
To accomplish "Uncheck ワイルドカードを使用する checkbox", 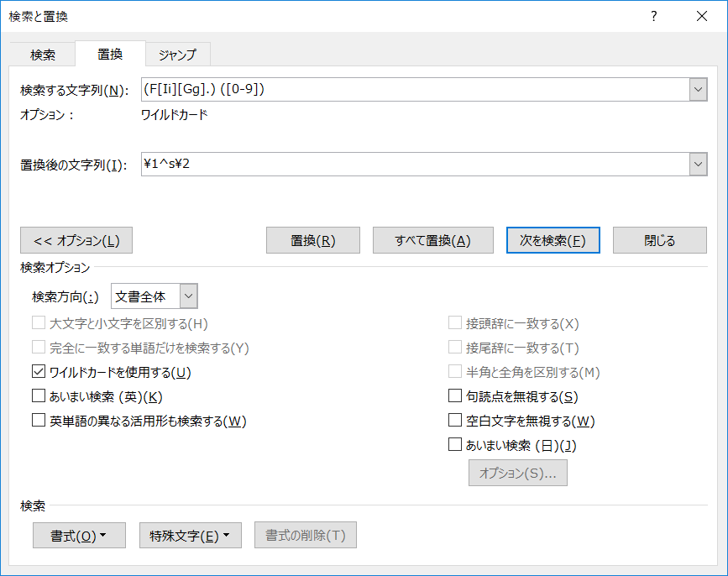I will 39,372.
